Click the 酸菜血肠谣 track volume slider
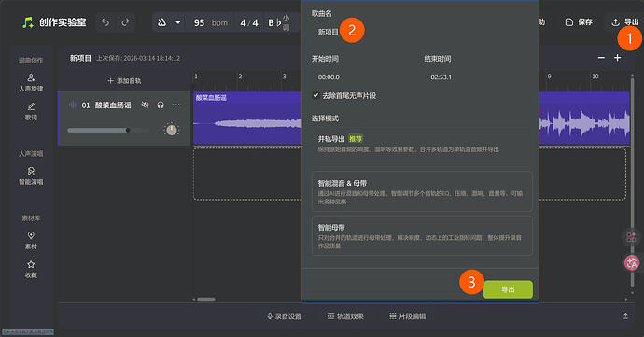Image resolution: width=644 pixels, height=337 pixels. click(108, 131)
